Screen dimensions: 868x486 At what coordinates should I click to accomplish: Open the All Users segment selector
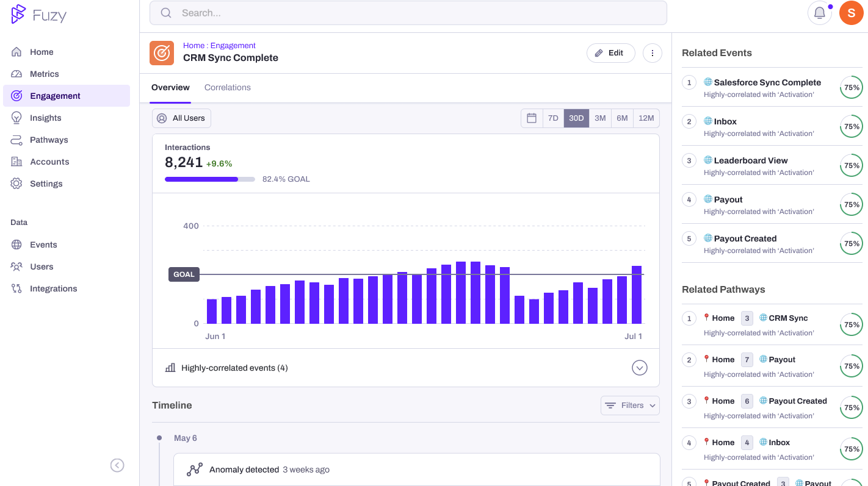[x=181, y=118]
